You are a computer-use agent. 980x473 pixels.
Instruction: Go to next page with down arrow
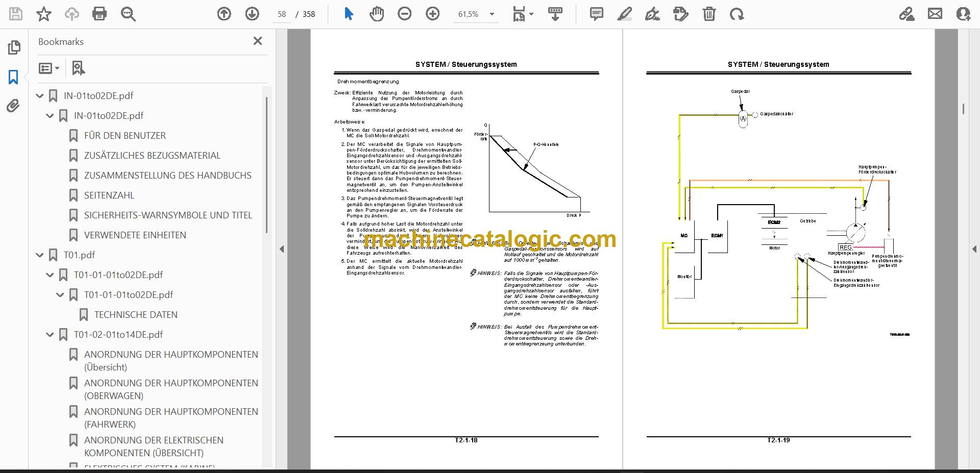click(252, 14)
